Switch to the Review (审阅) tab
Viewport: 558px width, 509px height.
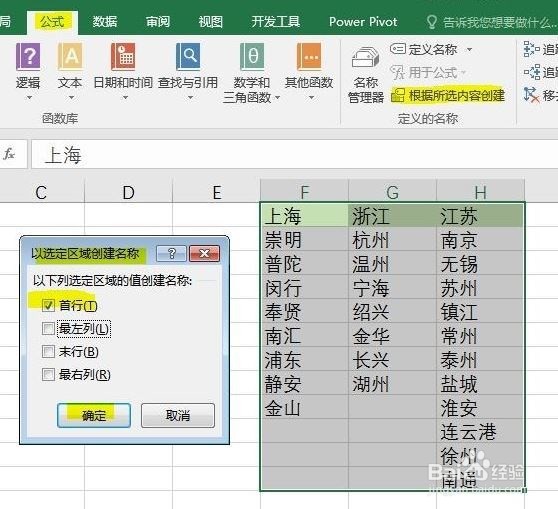pyautogui.click(x=158, y=22)
